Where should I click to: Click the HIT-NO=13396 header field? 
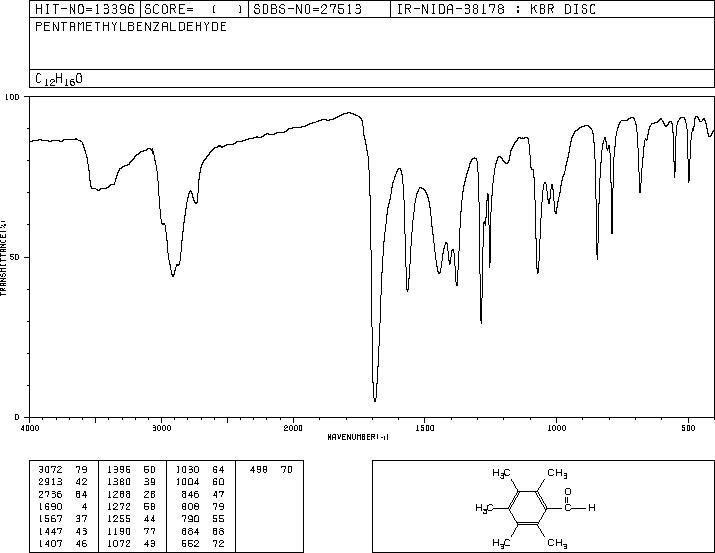[85, 9]
